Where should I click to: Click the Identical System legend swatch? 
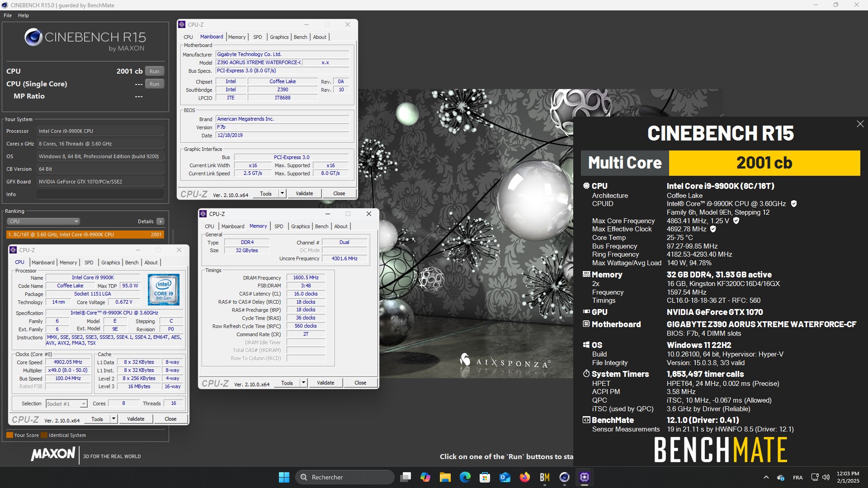click(x=44, y=435)
